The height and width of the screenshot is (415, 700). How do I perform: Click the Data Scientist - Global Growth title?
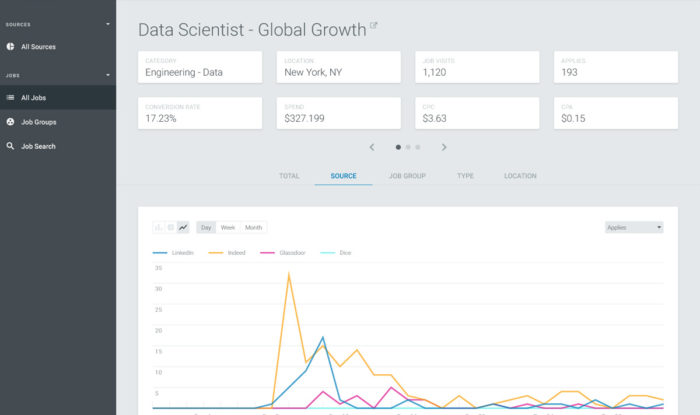[x=252, y=30]
